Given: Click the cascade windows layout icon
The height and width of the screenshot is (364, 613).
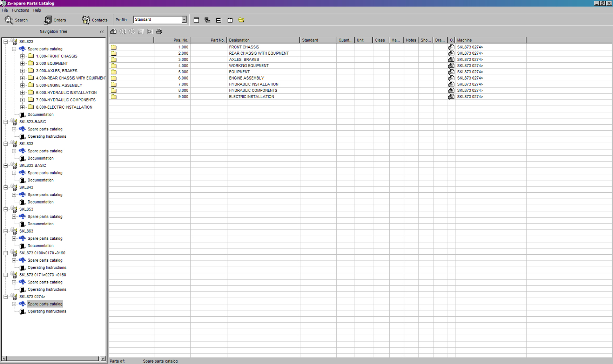Looking at the screenshot, I should [208, 20].
